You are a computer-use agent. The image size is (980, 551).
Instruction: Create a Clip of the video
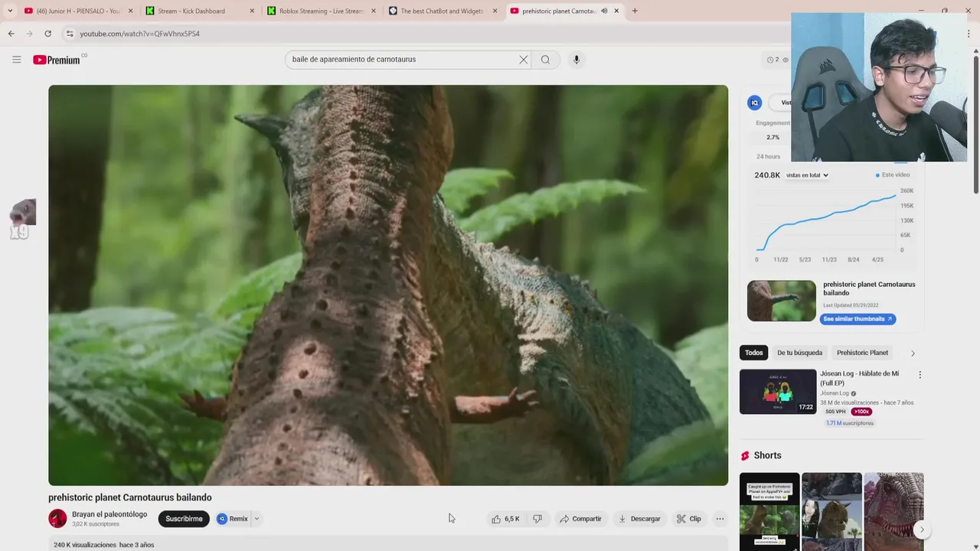pos(688,519)
